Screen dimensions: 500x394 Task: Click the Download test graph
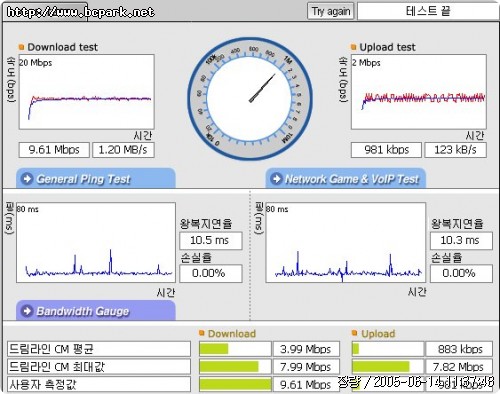click(87, 92)
